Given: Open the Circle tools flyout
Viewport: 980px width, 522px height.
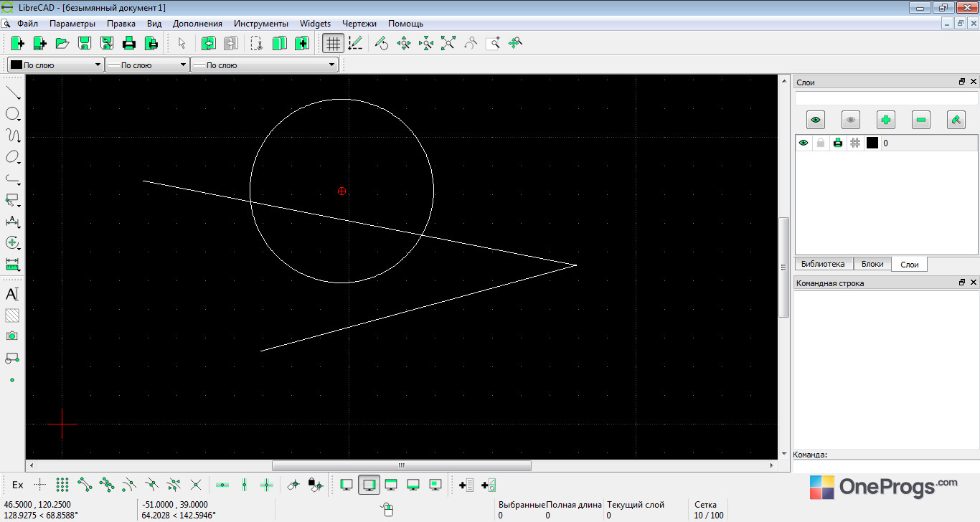Looking at the screenshot, I should (13, 114).
